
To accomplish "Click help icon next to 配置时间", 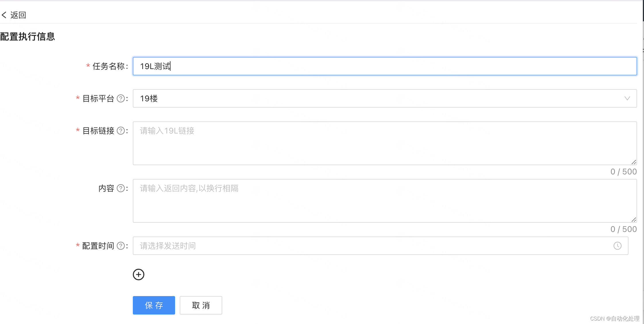I will tap(121, 246).
